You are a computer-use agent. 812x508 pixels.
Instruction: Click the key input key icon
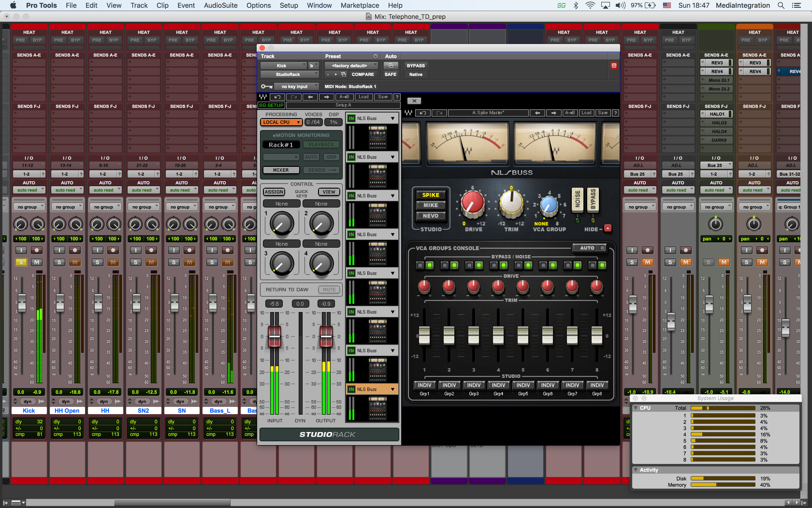click(266, 86)
